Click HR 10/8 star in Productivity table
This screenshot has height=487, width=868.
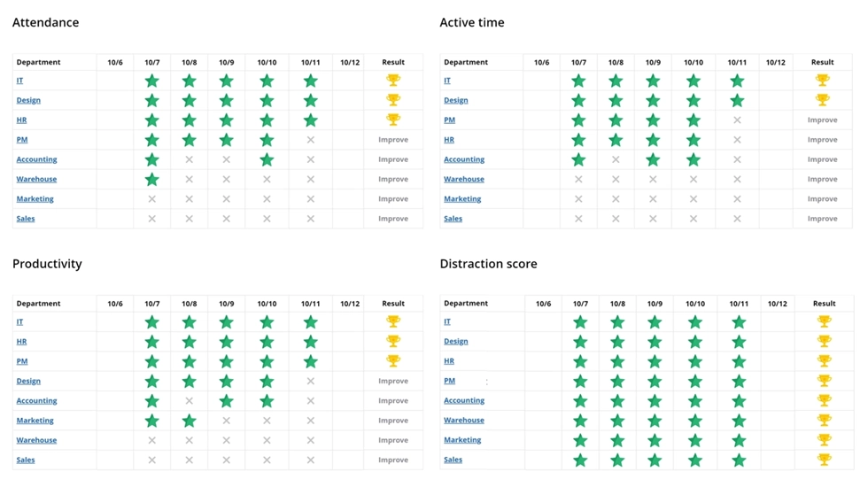pos(189,342)
